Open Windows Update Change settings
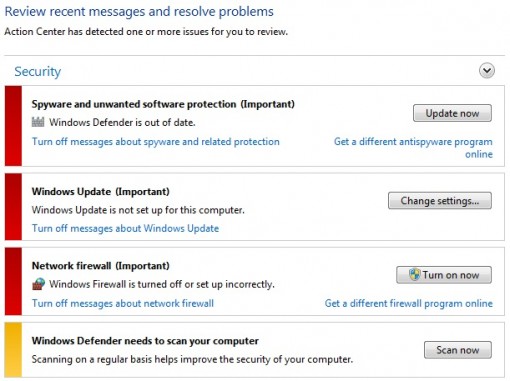 [440, 201]
